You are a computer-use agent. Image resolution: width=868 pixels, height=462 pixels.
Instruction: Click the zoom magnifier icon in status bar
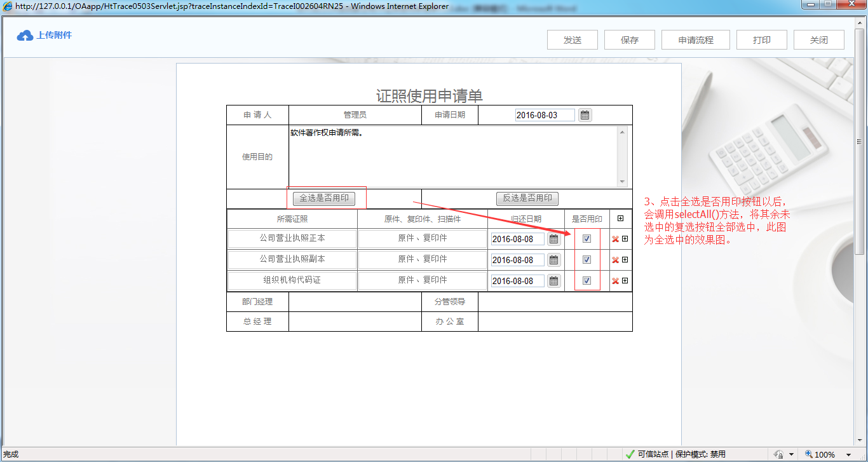click(809, 454)
